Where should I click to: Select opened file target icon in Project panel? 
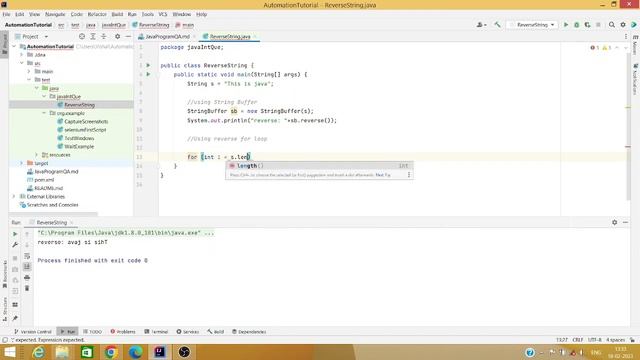pyautogui.click(x=82, y=36)
